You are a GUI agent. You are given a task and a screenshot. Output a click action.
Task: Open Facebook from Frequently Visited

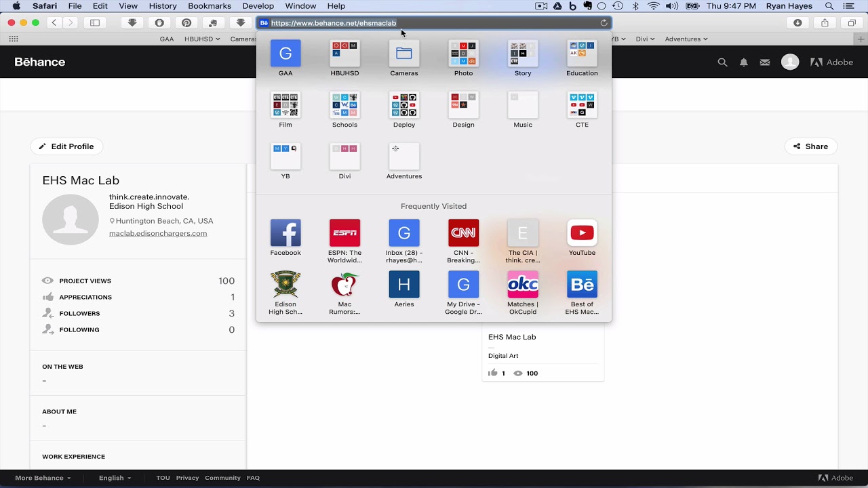click(x=285, y=233)
